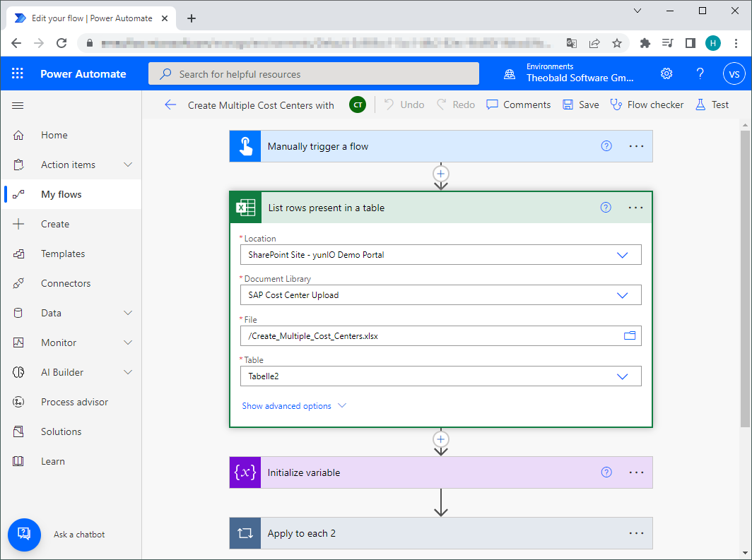Open a new browser tab
The width and height of the screenshot is (752, 560).
pos(192,18)
